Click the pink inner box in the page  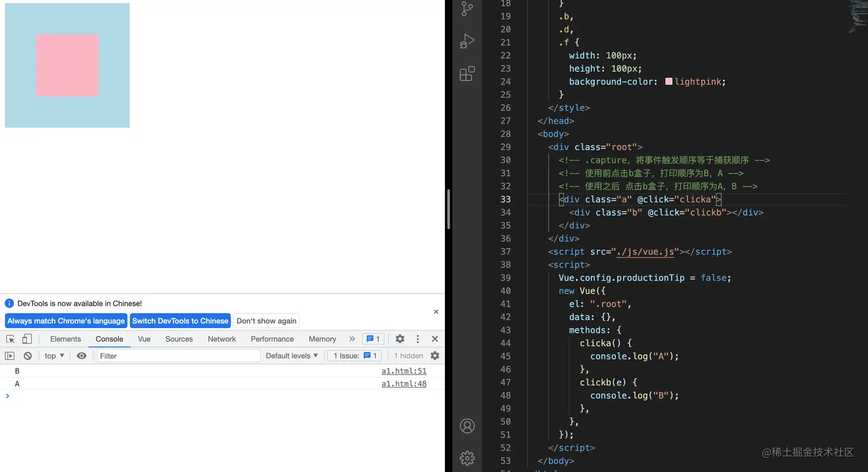(x=68, y=65)
